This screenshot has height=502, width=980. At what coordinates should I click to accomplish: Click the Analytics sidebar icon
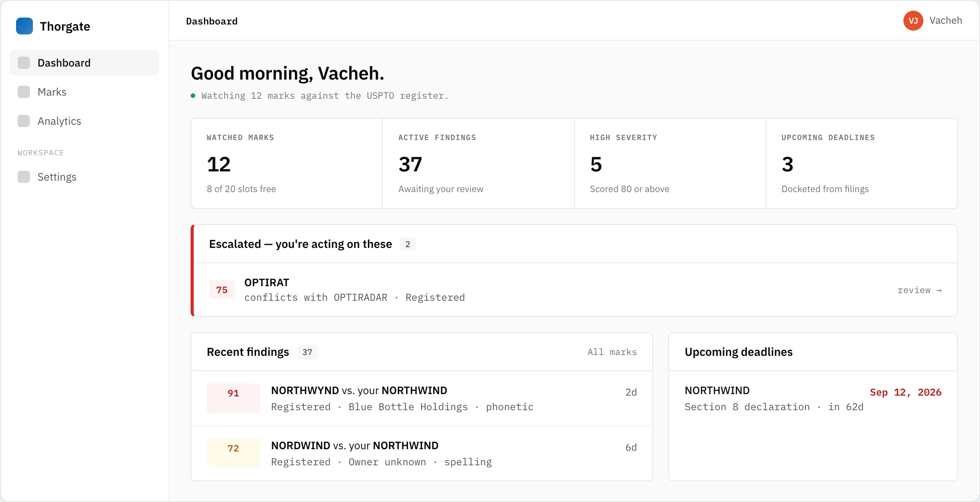click(x=24, y=121)
